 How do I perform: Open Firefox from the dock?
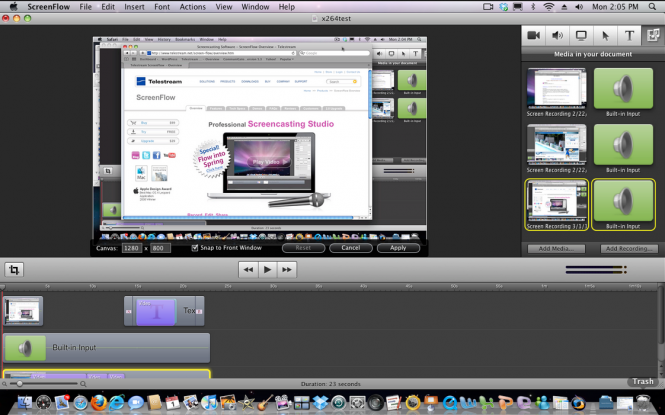(99, 402)
